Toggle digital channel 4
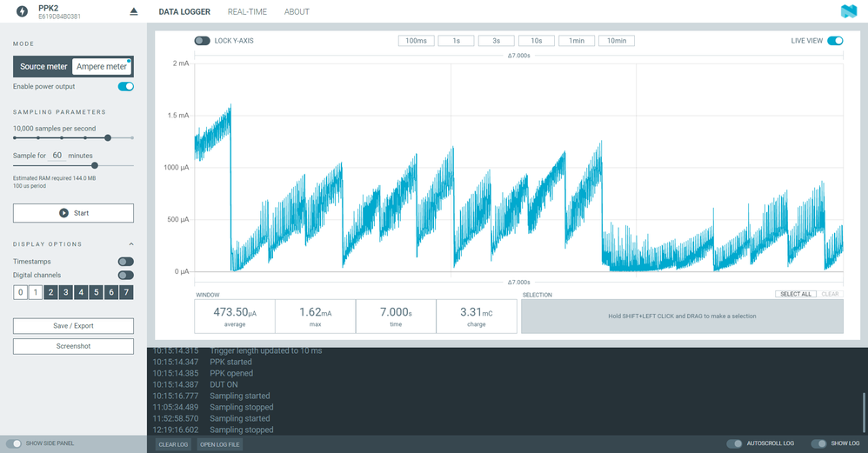868x453 pixels. [81, 292]
